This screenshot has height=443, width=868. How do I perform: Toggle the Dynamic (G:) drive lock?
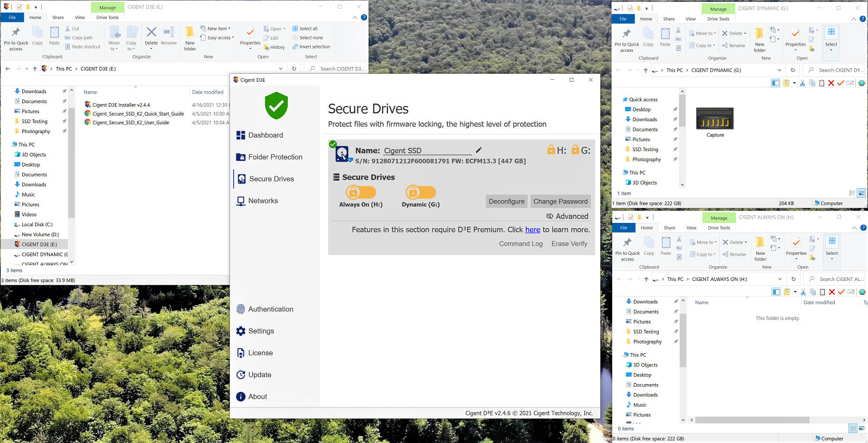click(x=420, y=192)
